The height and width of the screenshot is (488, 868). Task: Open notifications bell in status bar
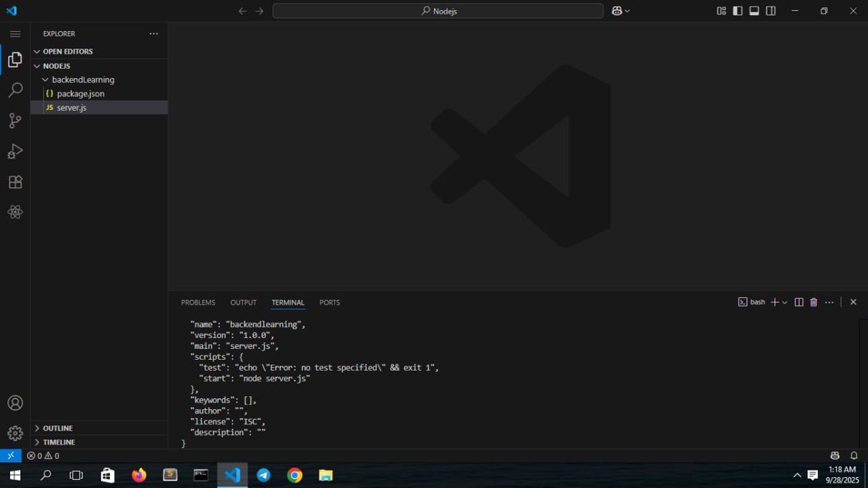pos(854,456)
